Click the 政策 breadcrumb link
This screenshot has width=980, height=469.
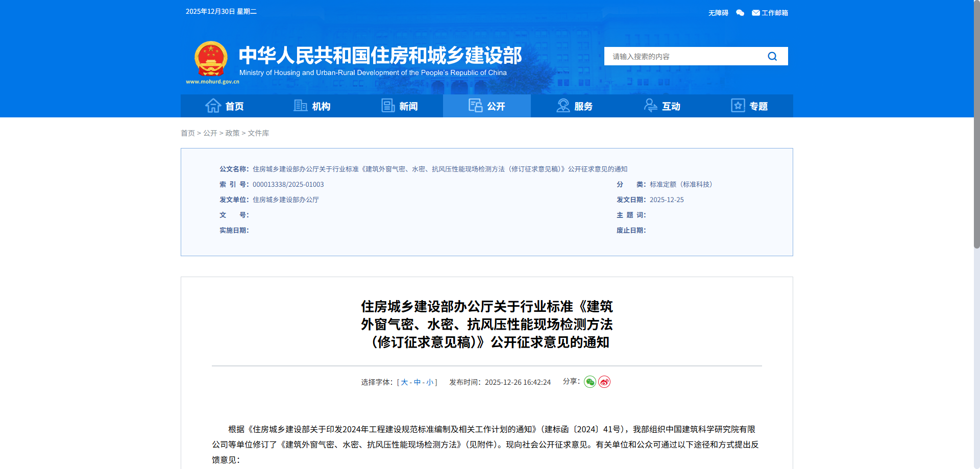[232, 133]
